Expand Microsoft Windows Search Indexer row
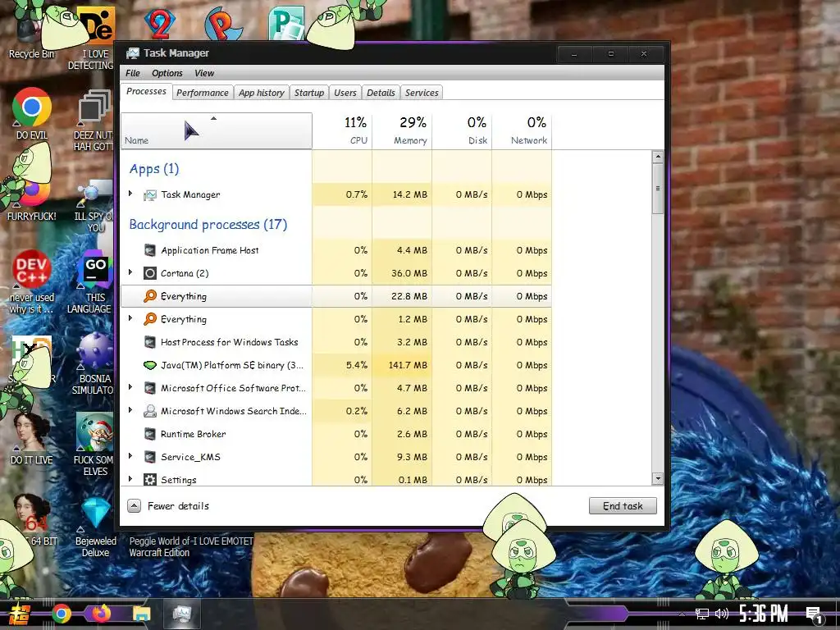Image resolution: width=840 pixels, height=630 pixels. click(130, 410)
